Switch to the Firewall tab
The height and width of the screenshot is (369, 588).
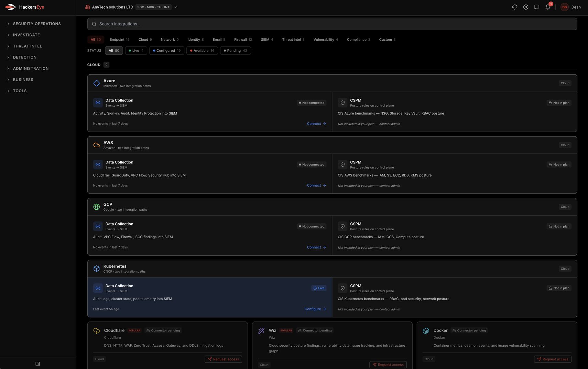click(243, 40)
